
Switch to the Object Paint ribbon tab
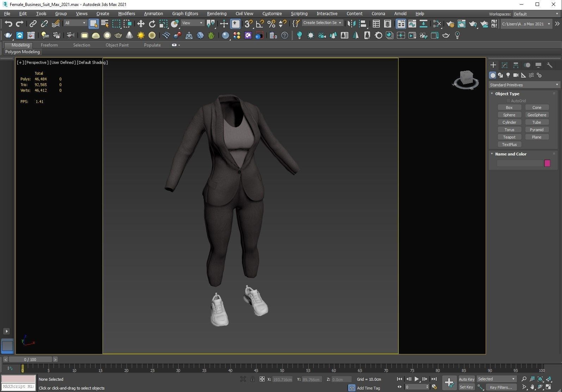click(x=117, y=45)
